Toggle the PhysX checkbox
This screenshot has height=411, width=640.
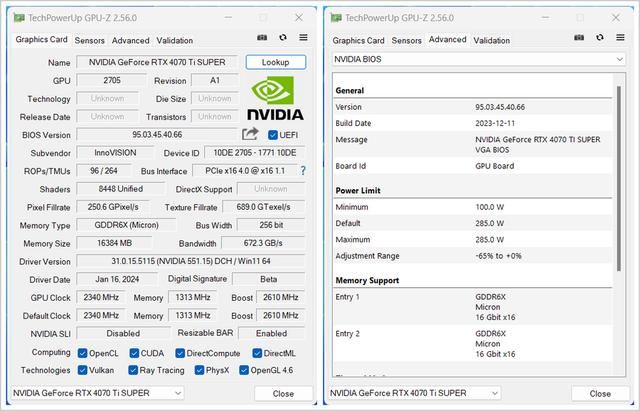(199, 370)
